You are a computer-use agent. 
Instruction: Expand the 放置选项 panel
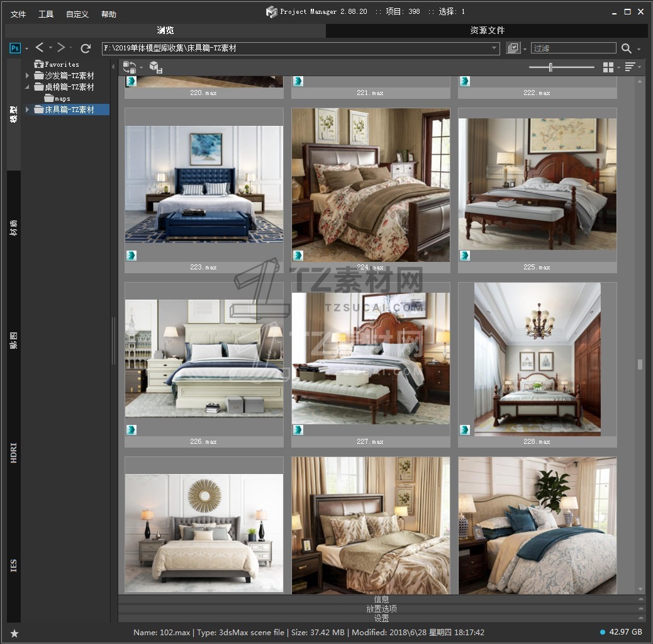pyautogui.click(x=381, y=609)
